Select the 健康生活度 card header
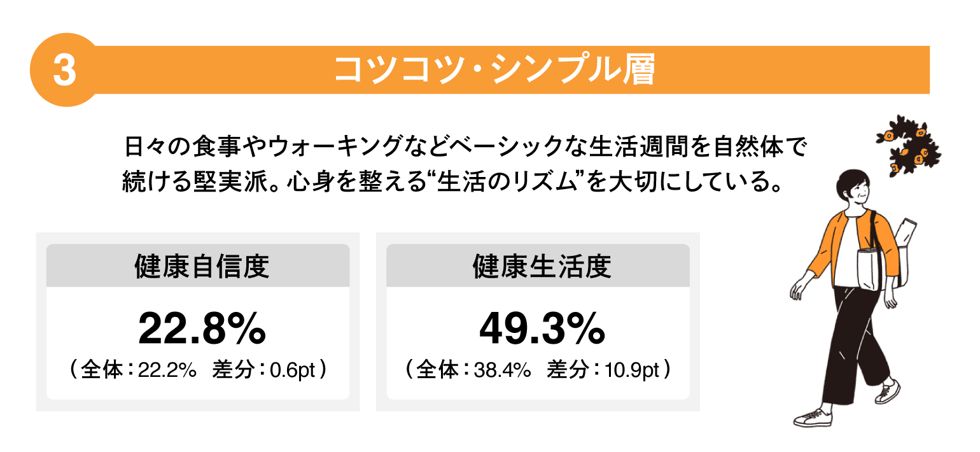This screenshot has height=452, width=980. pyautogui.click(x=538, y=266)
